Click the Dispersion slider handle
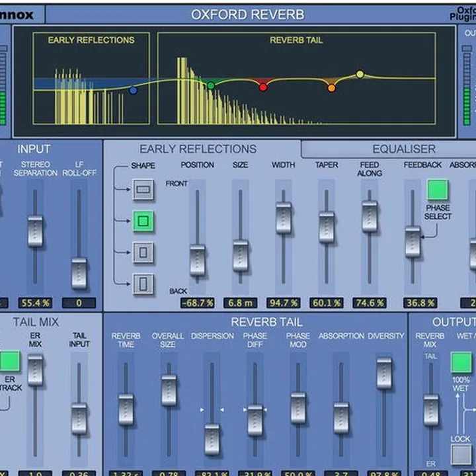The image size is (476, 476). (212, 440)
